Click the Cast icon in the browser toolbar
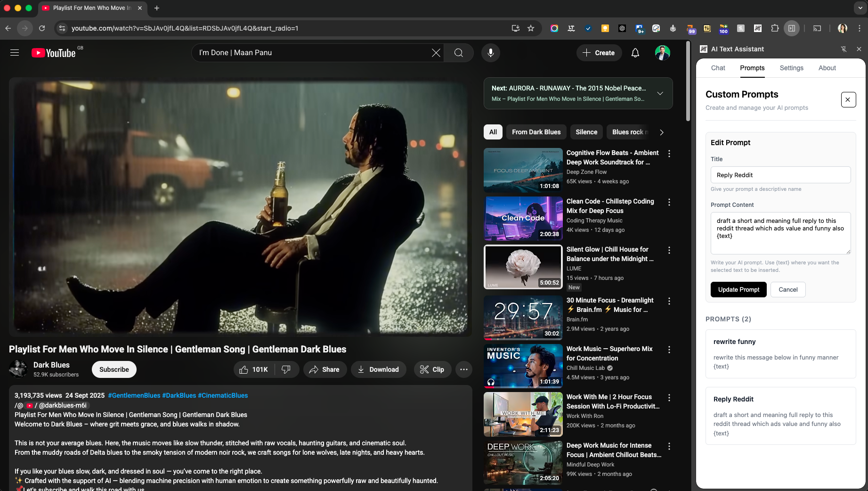 [x=817, y=28]
